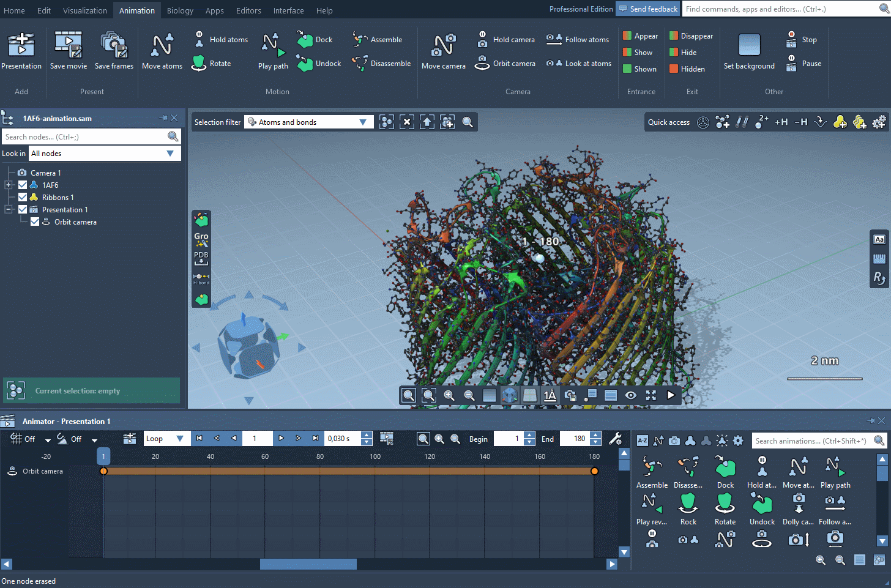This screenshot has width=891, height=588.
Task: Disable the Orbit camera node checkbox
Action: pos(35,221)
